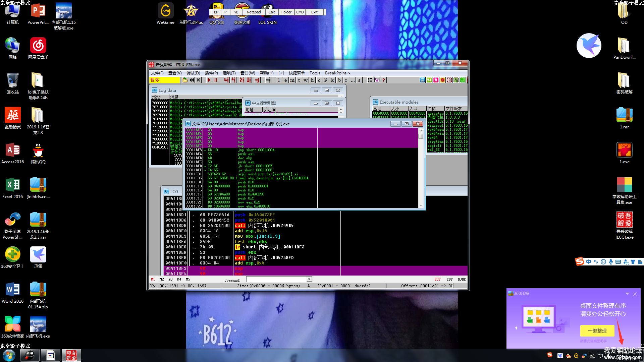This screenshot has height=362, width=644.
Task: Open the 文件(F) menu
Action: (x=157, y=73)
